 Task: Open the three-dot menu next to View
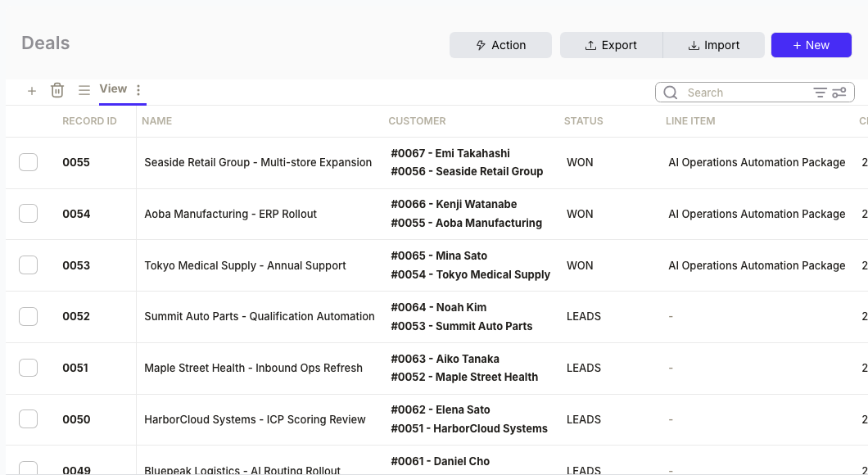click(138, 89)
